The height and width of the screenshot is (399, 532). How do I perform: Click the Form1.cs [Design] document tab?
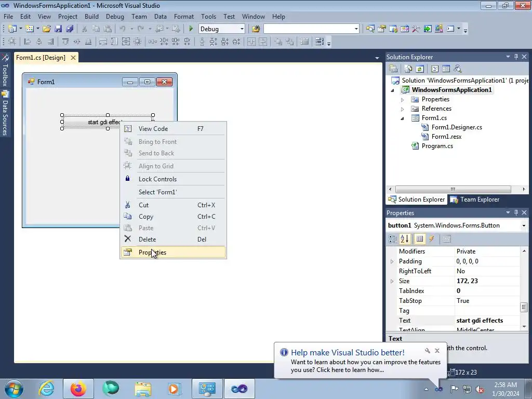(x=41, y=57)
